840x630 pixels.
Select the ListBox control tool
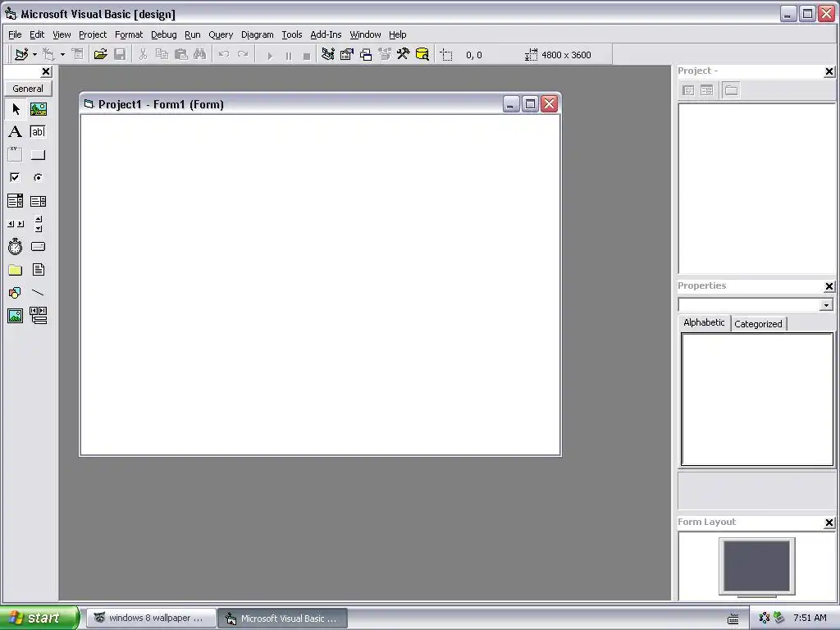[x=38, y=201]
